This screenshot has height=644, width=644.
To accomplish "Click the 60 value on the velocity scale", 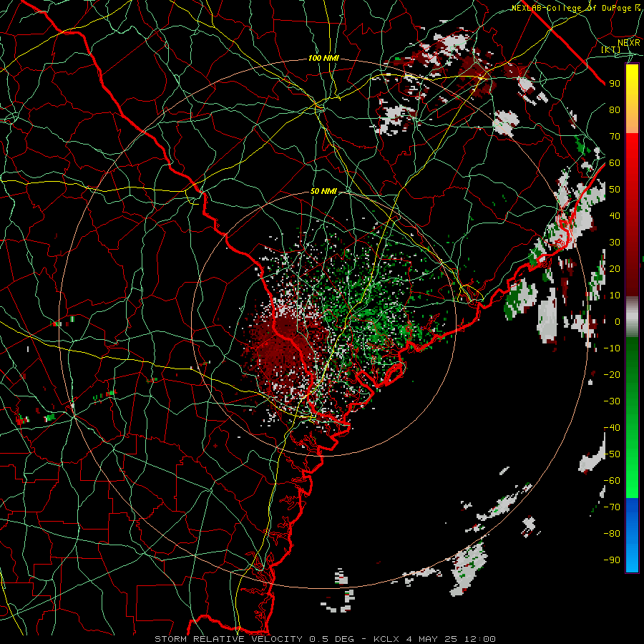I will pyautogui.click(x=615, y=163).
